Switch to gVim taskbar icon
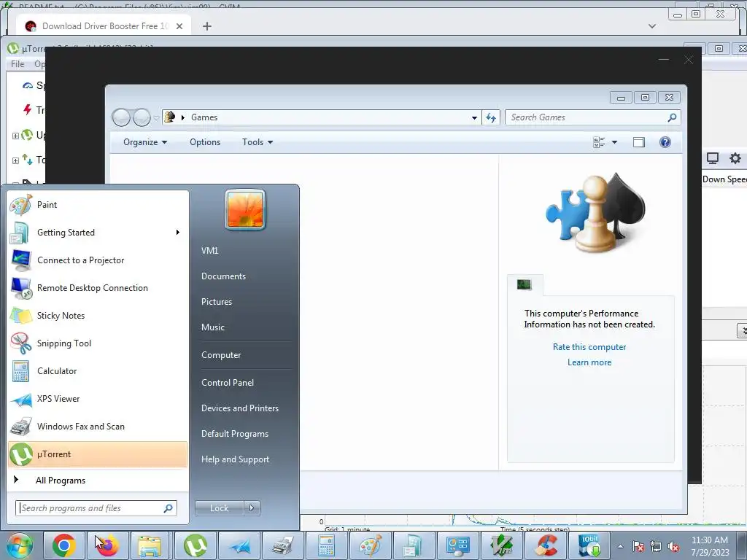This screenshot has height=560, width=747. 502,545
